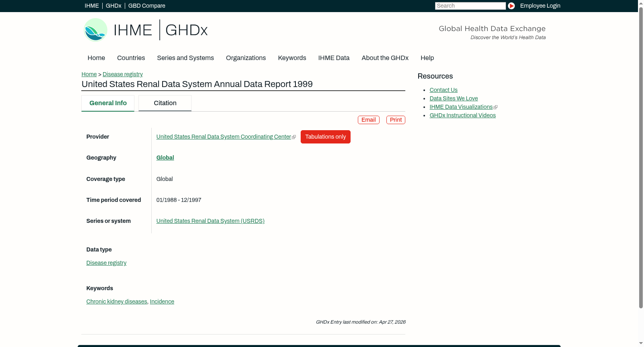Open Organizations menu item
644x347 pixels.
click(246, 58)
